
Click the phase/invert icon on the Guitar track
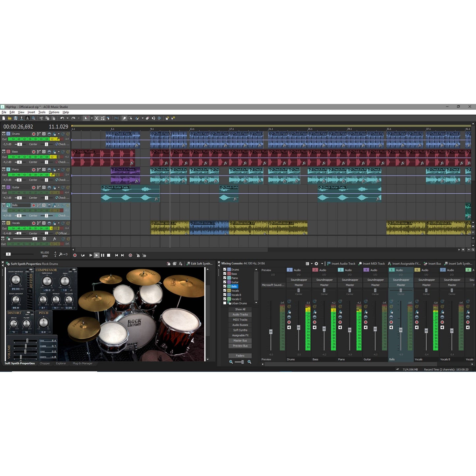[49, 187]
